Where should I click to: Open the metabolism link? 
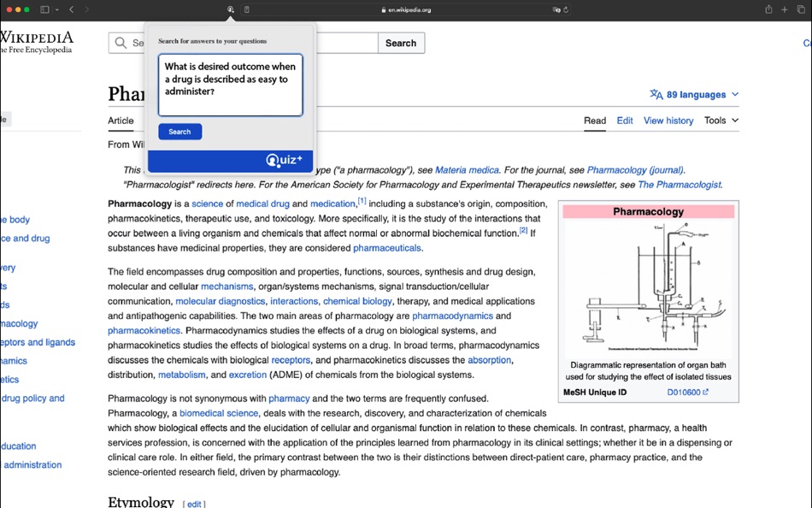[182, 375]
